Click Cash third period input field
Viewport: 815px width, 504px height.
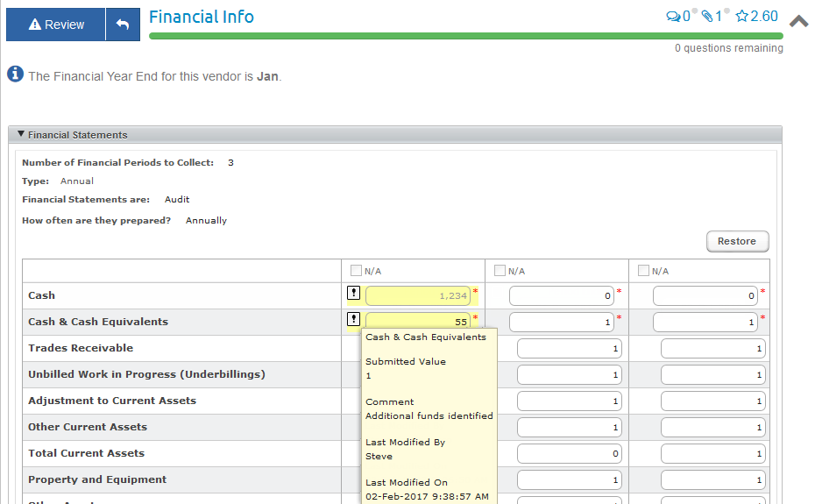705,295
